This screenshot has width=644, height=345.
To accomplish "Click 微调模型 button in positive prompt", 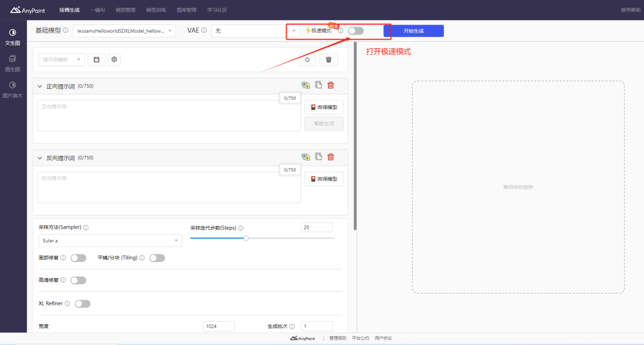I will (x=324, y=107).
